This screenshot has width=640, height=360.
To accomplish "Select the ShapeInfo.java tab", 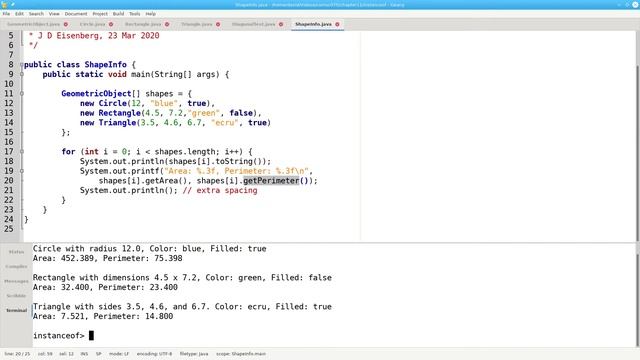I will click(313, 24).
